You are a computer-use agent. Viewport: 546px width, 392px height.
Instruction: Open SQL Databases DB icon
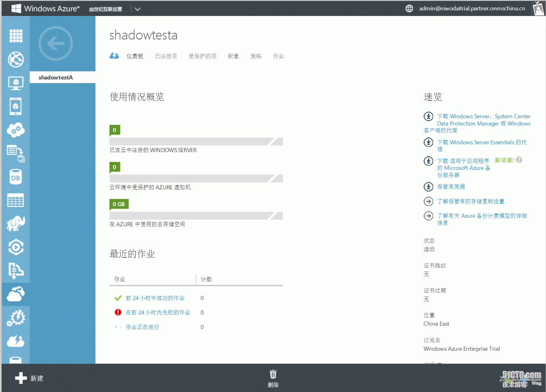click(16, 177)
